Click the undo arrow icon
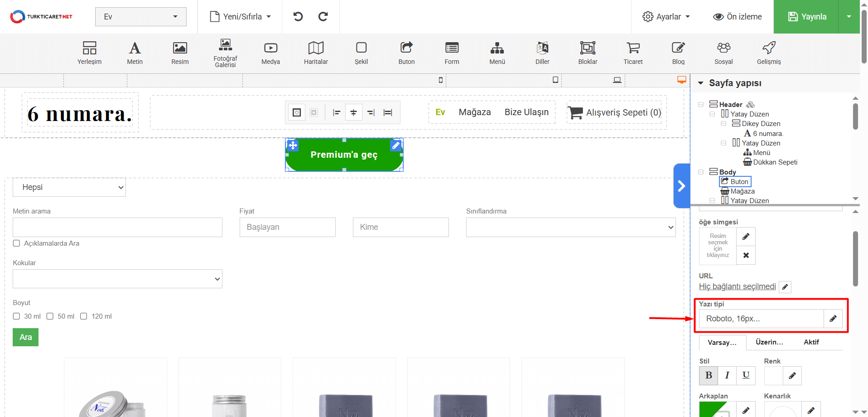The image size is (868, 417). [298, 17]
